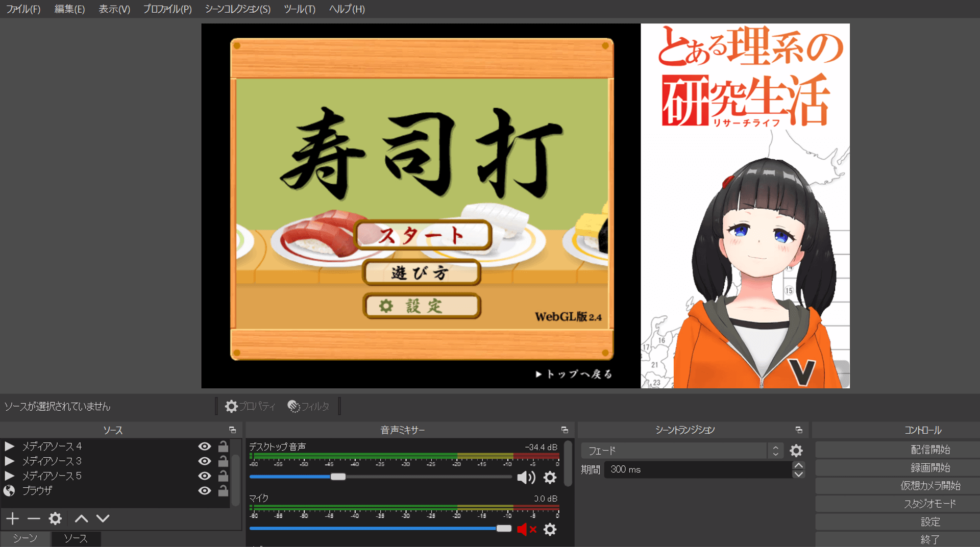This screenshot has width=980, height=547.
Task: Open the ツール(T) menu
Action: pos(300,9)
